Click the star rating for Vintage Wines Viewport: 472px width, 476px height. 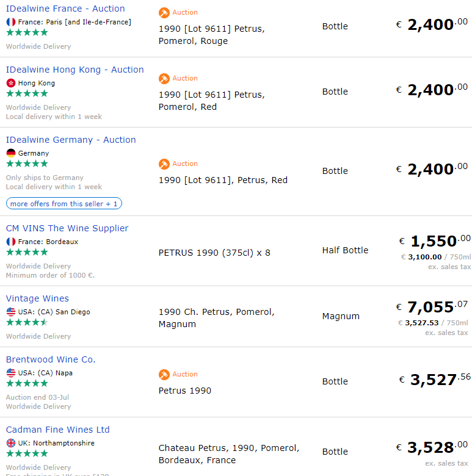point(27,322)
